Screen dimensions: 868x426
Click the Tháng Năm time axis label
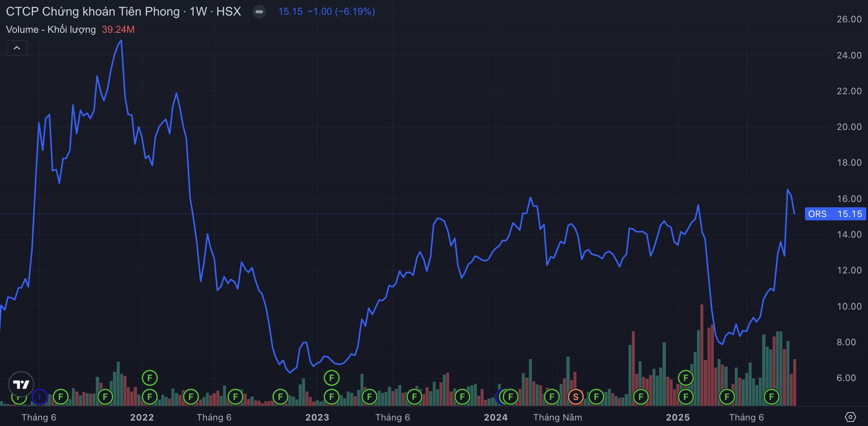click(x=558, y=418)
